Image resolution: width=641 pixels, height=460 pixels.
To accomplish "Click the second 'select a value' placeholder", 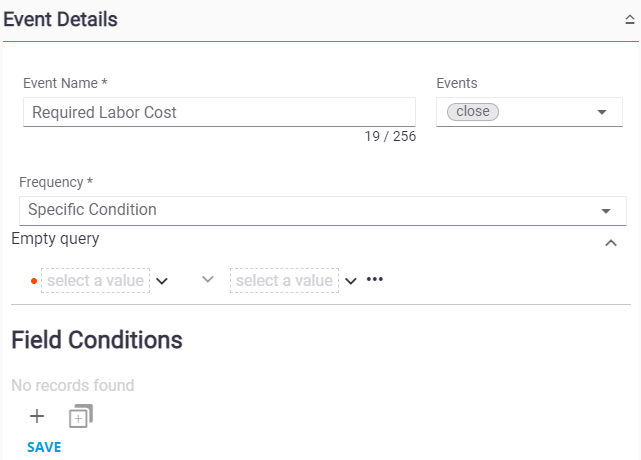I will pos(284,280).
